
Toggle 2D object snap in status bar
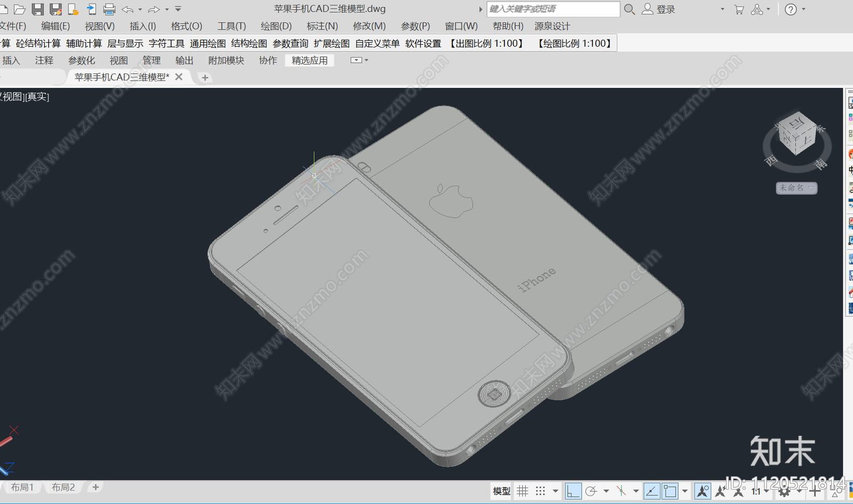[670, 491]
